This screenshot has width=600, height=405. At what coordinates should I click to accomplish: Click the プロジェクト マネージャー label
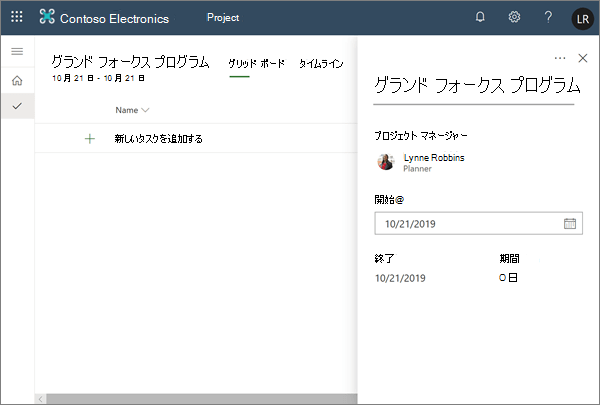[x=421, y=136]
